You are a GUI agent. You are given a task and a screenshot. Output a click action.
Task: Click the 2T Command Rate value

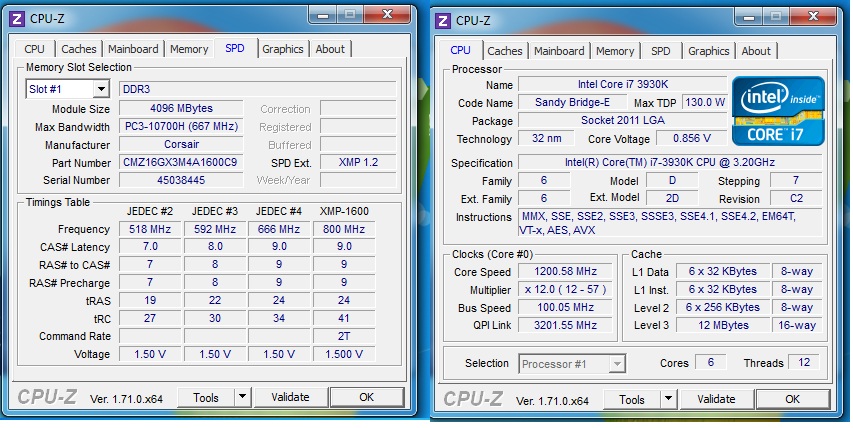click(344, 336)
